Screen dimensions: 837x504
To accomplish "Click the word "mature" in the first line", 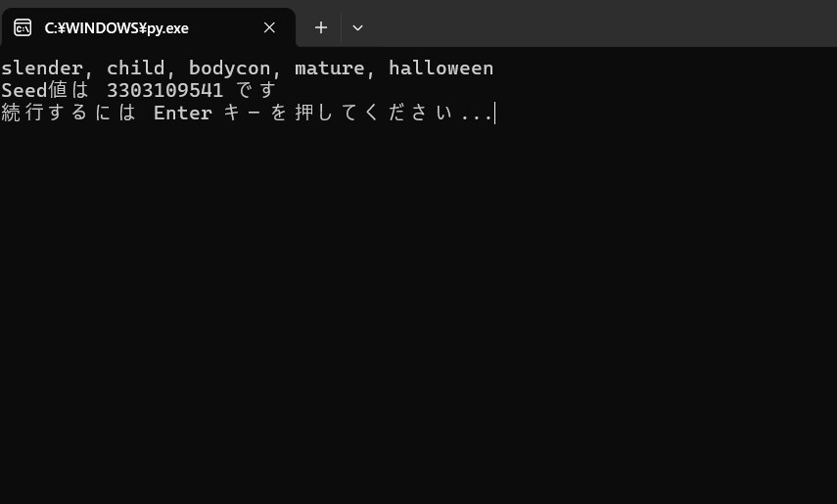I will point(330,69).
